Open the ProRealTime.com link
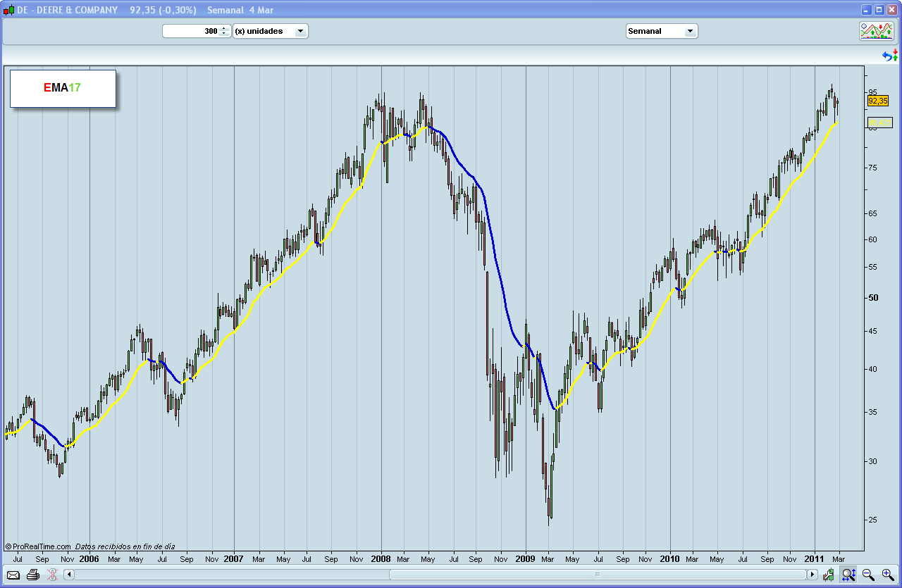The image size is (902, 588). pyautogui.click(x=39, y=546)
